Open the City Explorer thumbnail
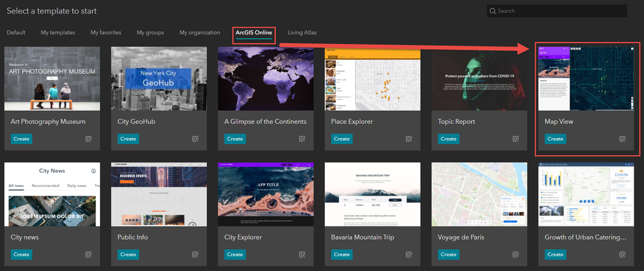 click(x=266, y=194)
